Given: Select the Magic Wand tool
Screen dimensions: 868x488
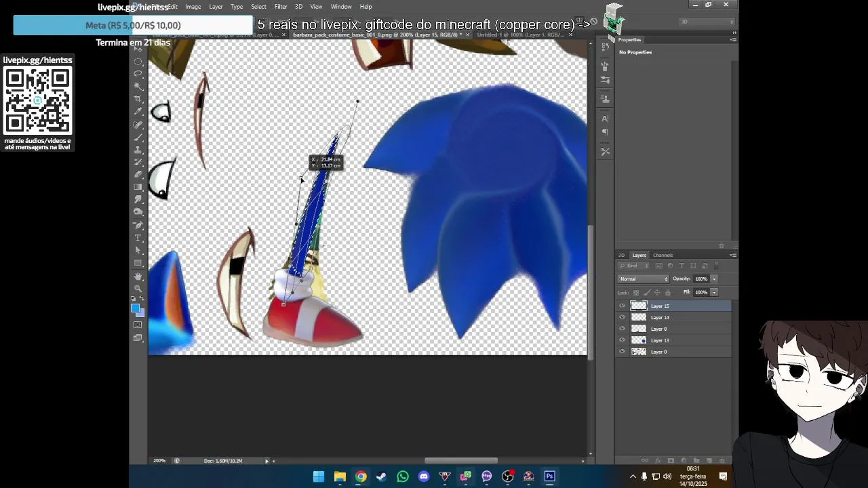Looking at the screenshot, I should 138,86.
